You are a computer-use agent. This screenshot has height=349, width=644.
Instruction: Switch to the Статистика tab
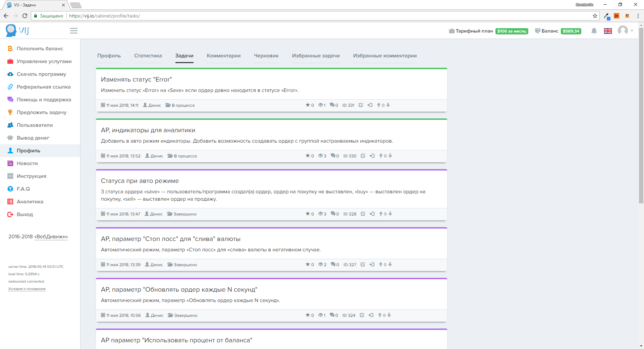click(x=148, y=56)
